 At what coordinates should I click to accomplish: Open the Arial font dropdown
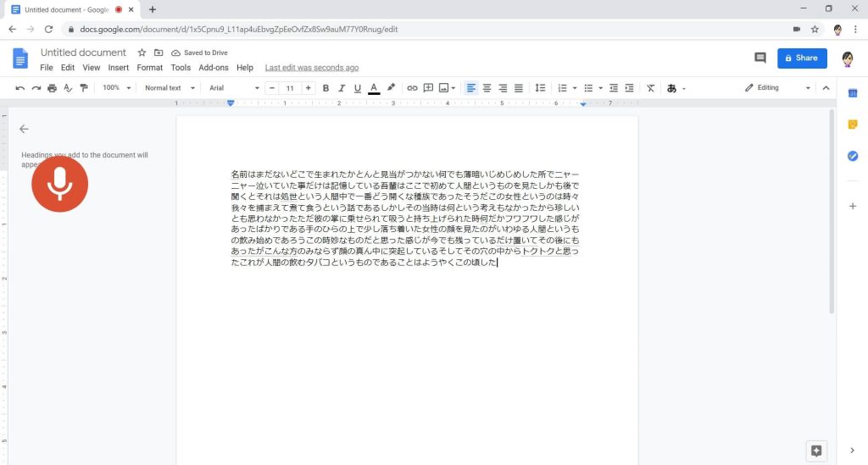tap(234, 88)
